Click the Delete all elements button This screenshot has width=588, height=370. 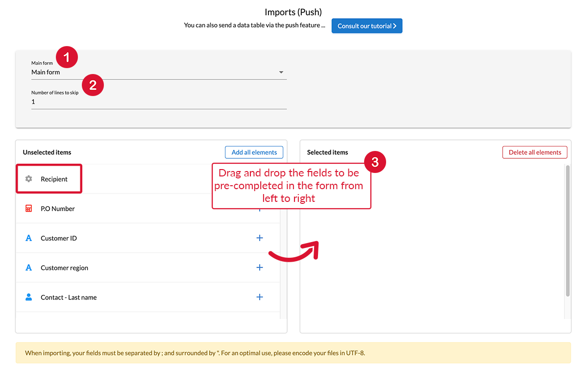[x=535, y=152]
